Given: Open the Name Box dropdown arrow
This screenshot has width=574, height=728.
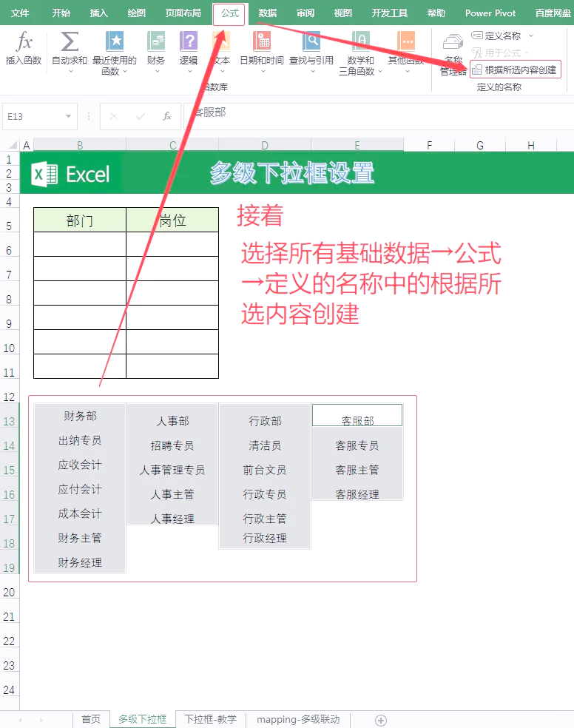Looking at the screenshot, I should click(x=68, y=116).
